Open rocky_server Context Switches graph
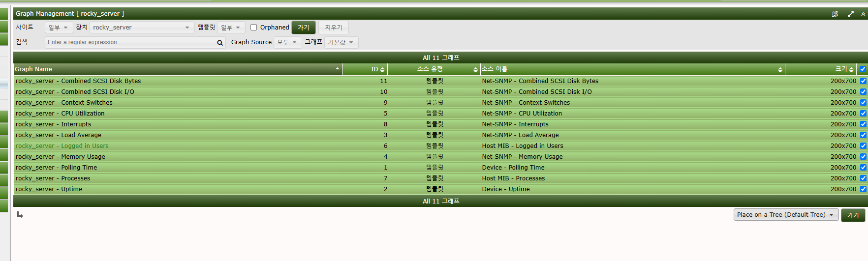The image size is (868, 261). pyautogui.click(x=64, y=103)
